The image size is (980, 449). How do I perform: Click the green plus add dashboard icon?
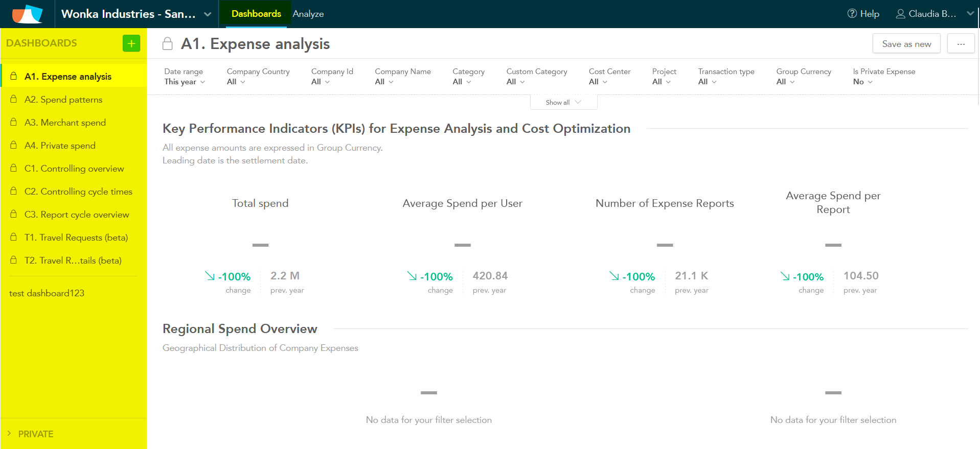(x=131, y=43)
